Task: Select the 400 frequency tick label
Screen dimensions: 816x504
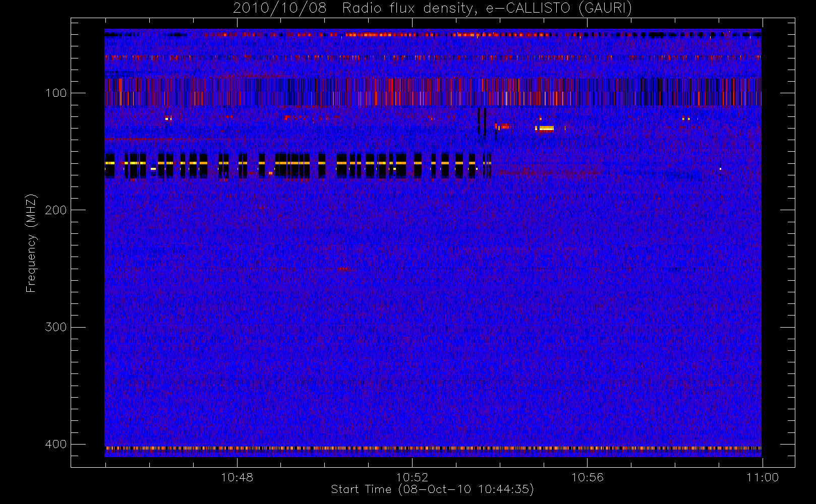Action: (x=55, y=444)
